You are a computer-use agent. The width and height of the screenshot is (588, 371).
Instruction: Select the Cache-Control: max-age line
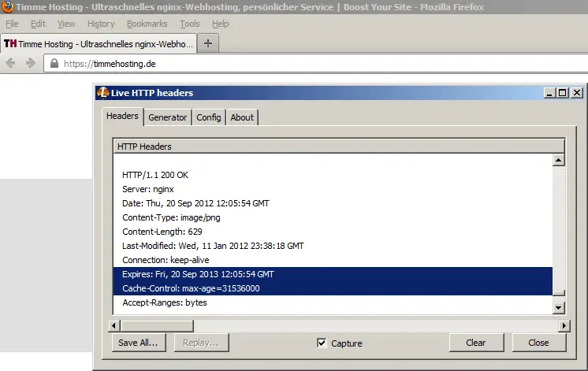tap(333, 288)
